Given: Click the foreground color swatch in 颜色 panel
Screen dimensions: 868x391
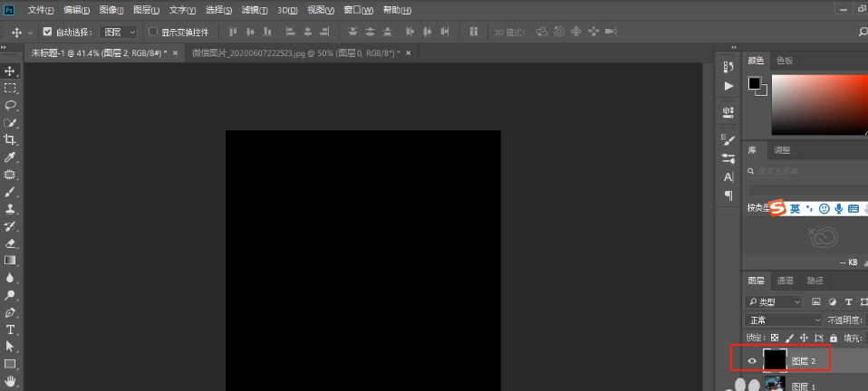Looking at the screenshot, I should tap(754, 83).
